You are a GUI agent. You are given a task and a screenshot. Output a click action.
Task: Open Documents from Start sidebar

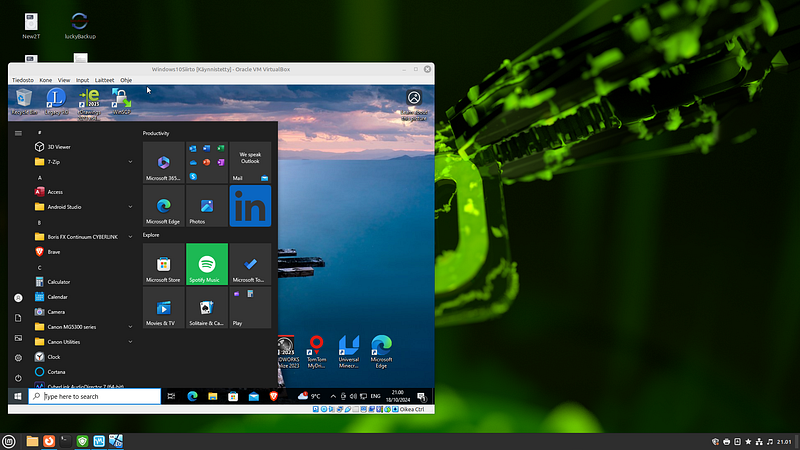[x=18, y=318]
